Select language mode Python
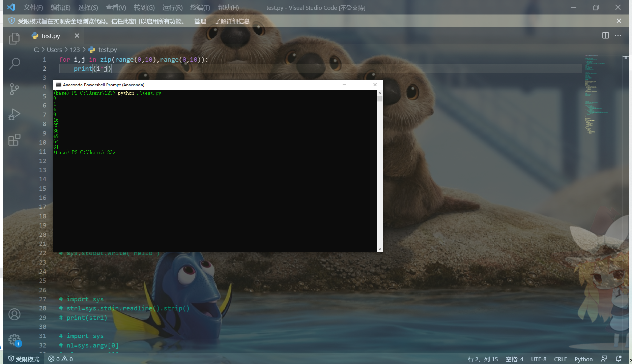Viewport: 632px width, 364px height. point(583,359)
